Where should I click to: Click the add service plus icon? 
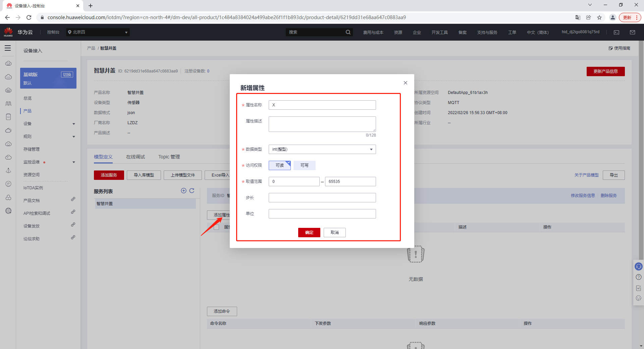pyautogui.click(x=183, y=191)
